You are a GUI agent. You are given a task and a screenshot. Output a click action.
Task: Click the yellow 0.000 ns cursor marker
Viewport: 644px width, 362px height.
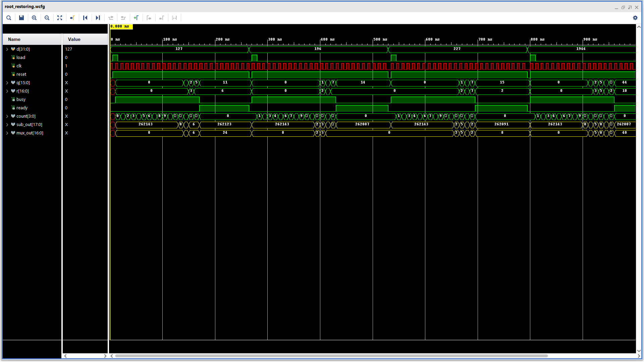point(121,26)
